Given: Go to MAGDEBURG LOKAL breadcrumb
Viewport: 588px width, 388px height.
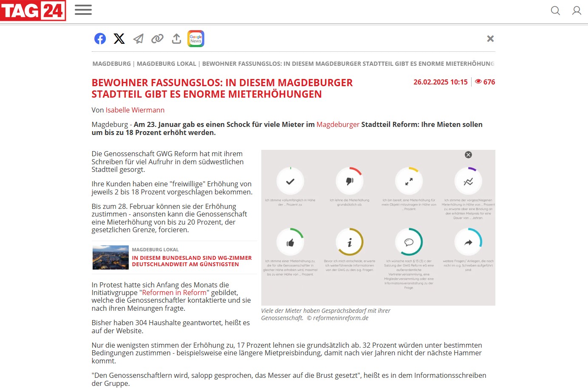Looking at the screenshot, I should (167, 64).
